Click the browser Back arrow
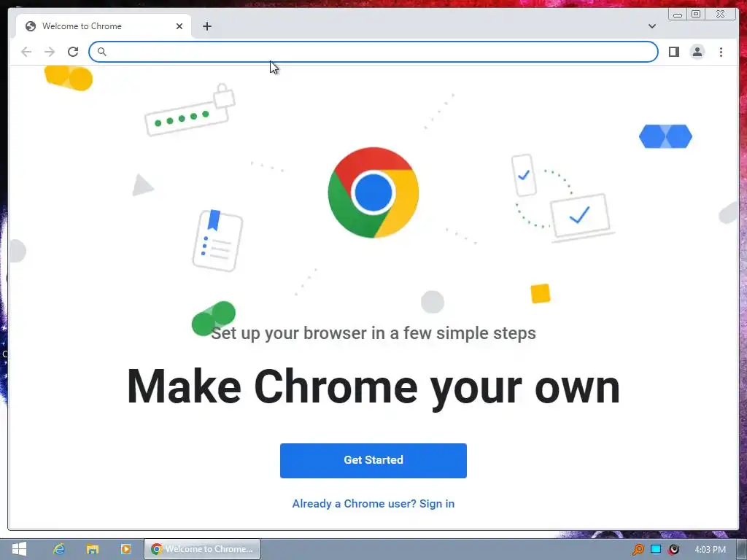The image size is (747, 560). tap(26, 52)
